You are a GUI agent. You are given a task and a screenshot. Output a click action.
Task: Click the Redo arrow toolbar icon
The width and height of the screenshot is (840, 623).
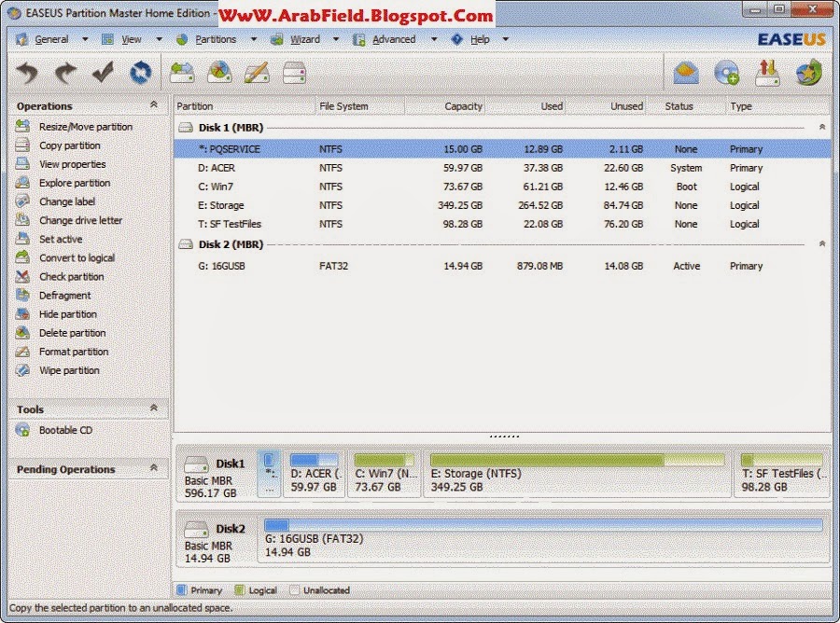coord(65,72)
